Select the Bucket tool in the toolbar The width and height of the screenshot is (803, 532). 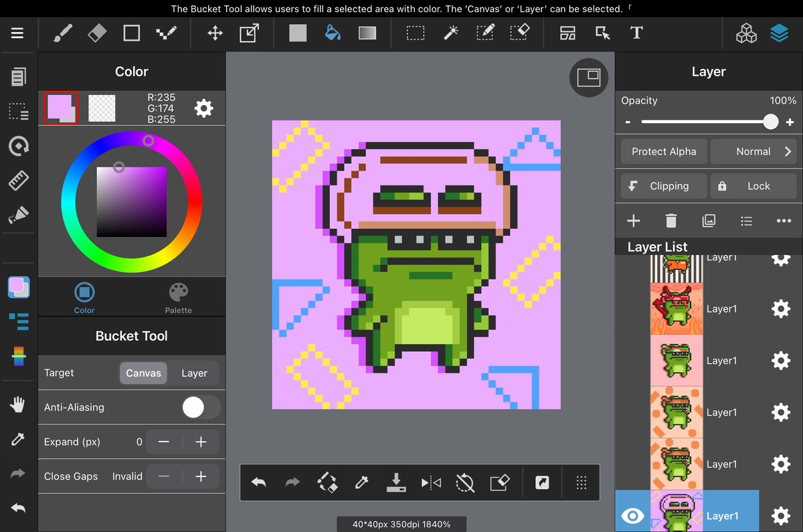pyautogui.click(x=333, y=33)
